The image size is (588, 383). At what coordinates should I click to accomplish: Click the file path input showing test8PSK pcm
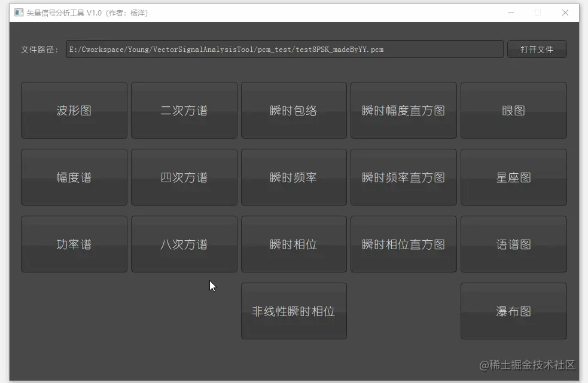pos(284,49)
